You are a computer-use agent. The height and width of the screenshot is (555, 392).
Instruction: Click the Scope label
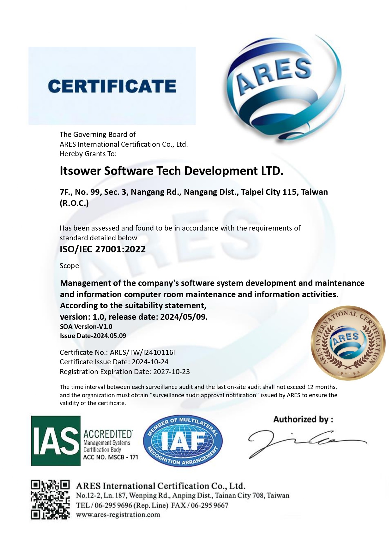pos(69,266)
